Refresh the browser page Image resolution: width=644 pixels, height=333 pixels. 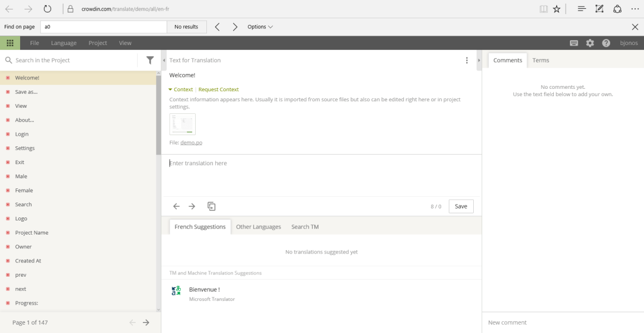pyautogui.click(x=47, y=9)
